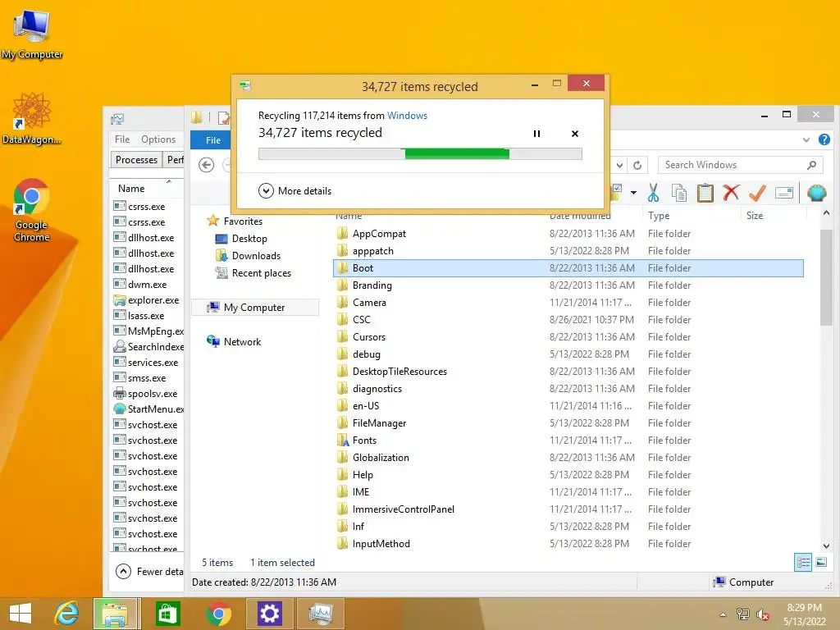Select Downloads in navigation pane
Viewport: 840px width, 630px height.
point(248,256)
